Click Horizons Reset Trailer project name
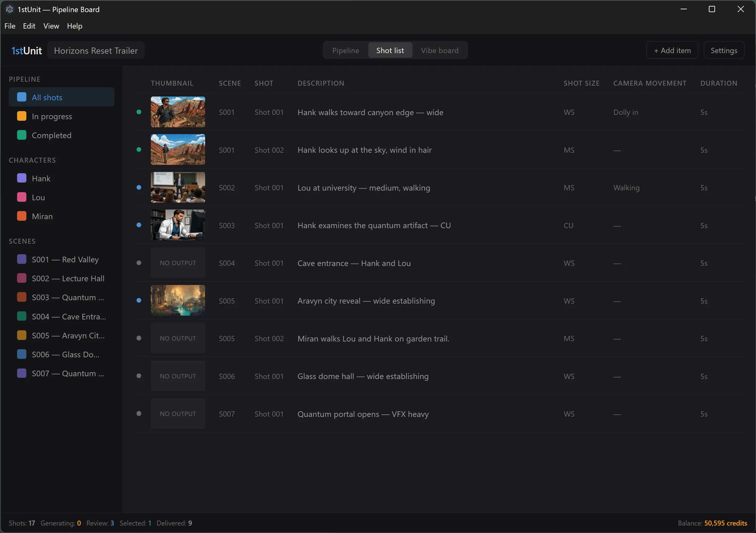This screenshot has height=533, width=756. [96, 50]
